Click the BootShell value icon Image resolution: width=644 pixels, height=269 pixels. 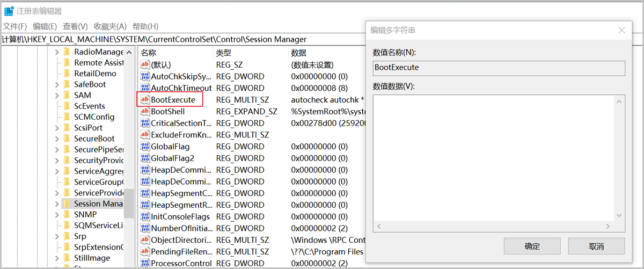[x=145, y=112]
